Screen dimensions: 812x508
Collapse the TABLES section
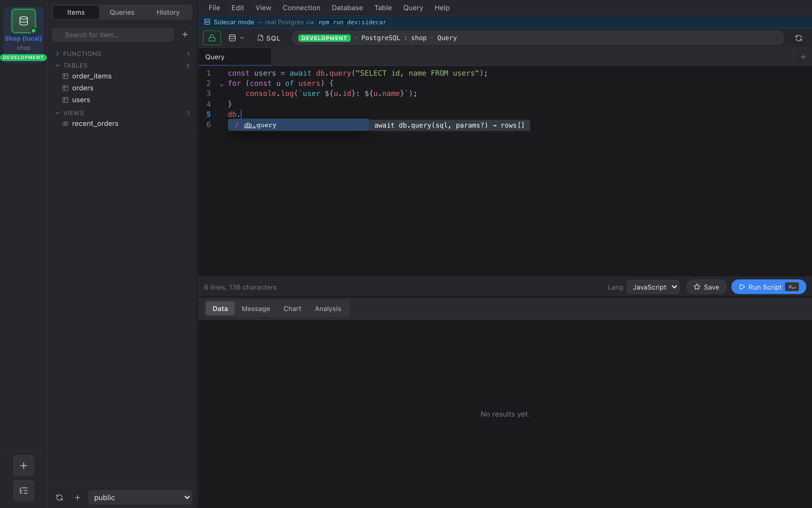pos(58,65)
